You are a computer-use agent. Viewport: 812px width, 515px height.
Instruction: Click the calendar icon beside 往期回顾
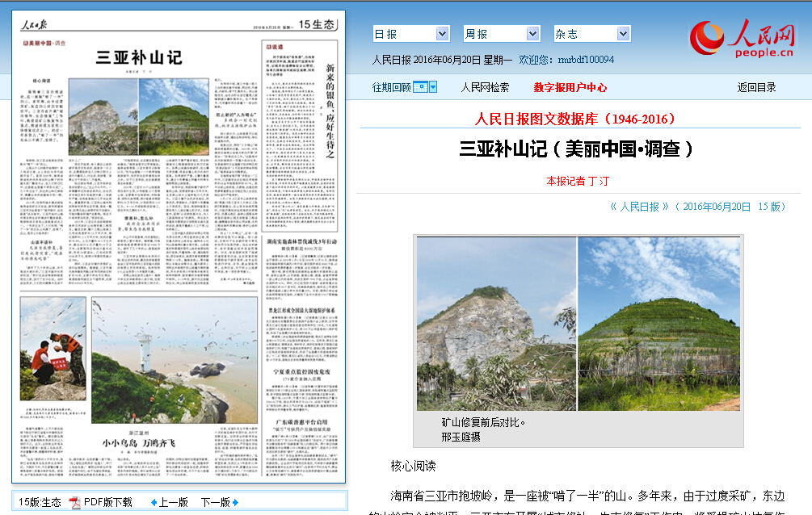pos(420,87)
